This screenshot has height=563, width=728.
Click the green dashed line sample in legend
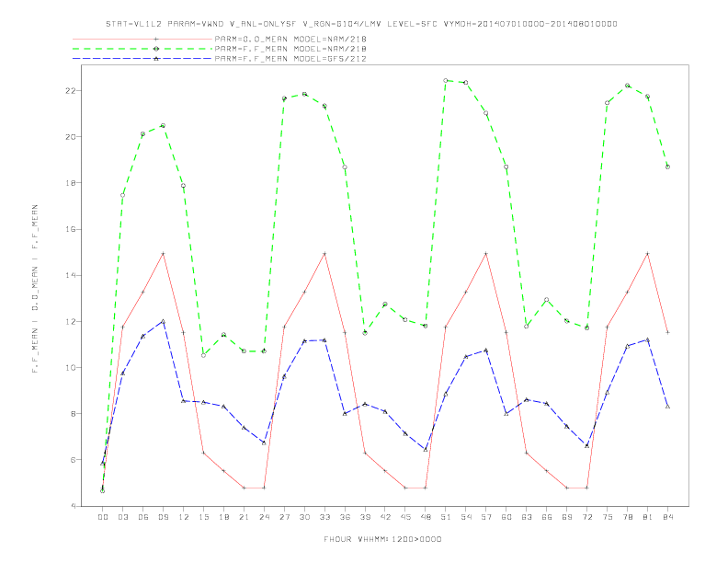pos(142,49)
